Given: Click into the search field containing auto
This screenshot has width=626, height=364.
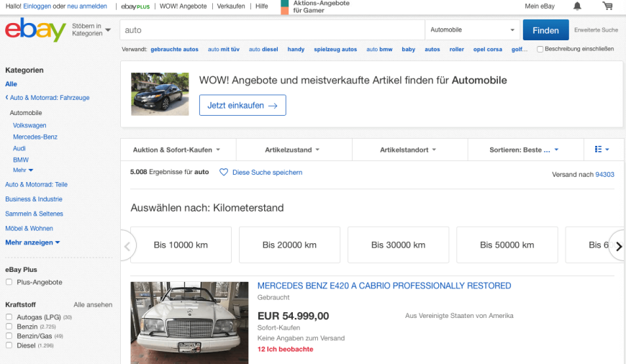Looking at the screenshot, I should 272,30.
